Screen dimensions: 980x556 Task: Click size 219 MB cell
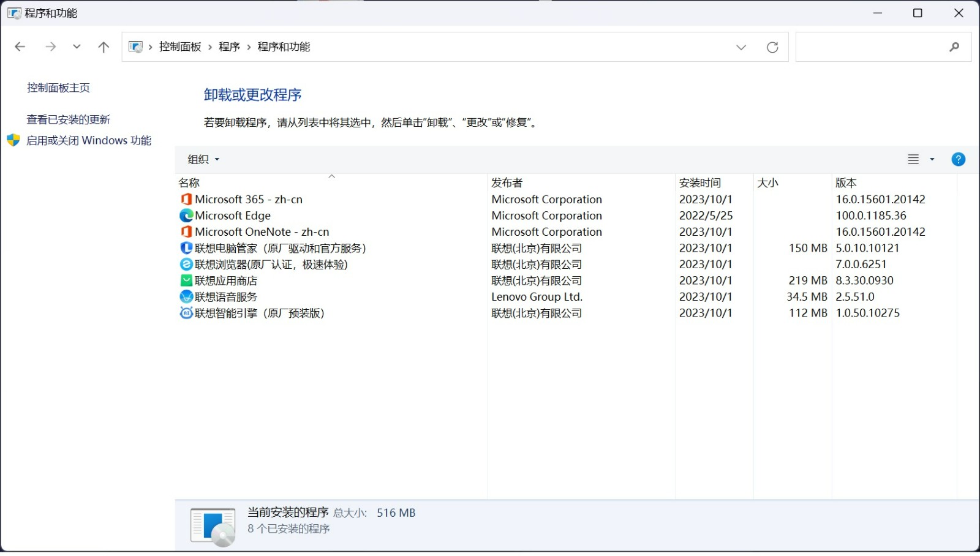tap(808, 280)
